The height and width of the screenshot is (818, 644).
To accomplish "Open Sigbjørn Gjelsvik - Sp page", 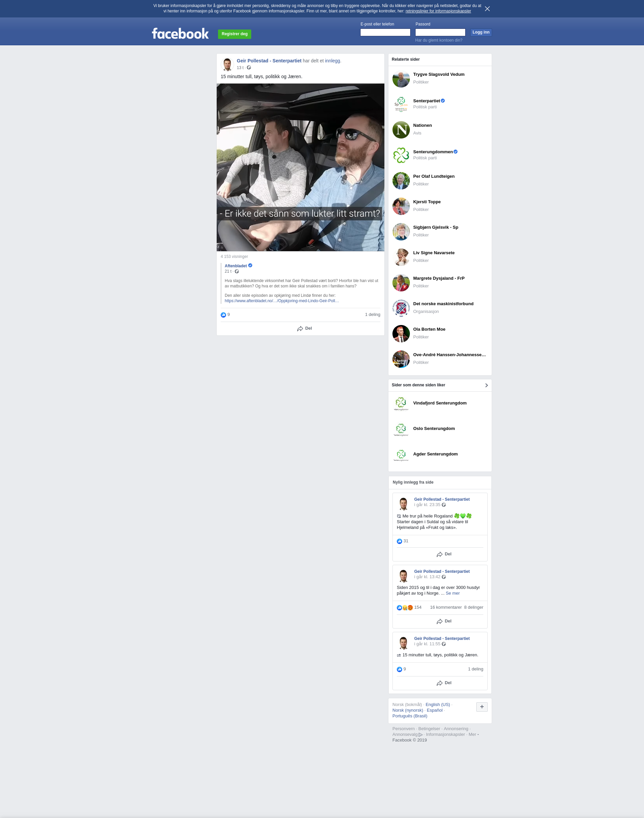I will tap(435, 227).
